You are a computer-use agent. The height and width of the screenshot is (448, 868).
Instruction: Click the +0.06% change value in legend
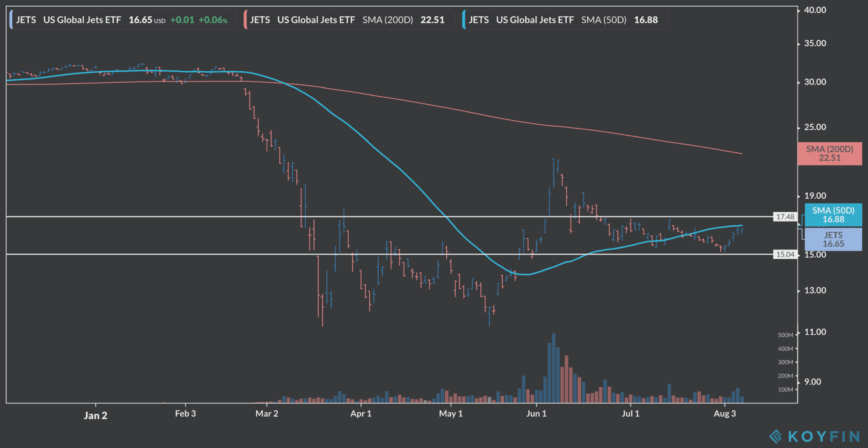213,20
